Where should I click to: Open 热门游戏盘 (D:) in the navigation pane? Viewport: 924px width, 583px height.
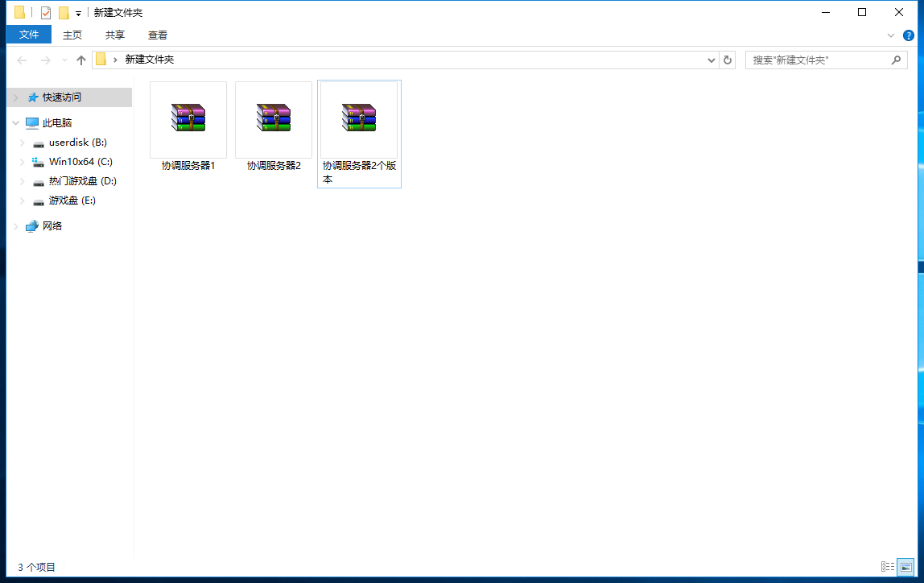82,181
